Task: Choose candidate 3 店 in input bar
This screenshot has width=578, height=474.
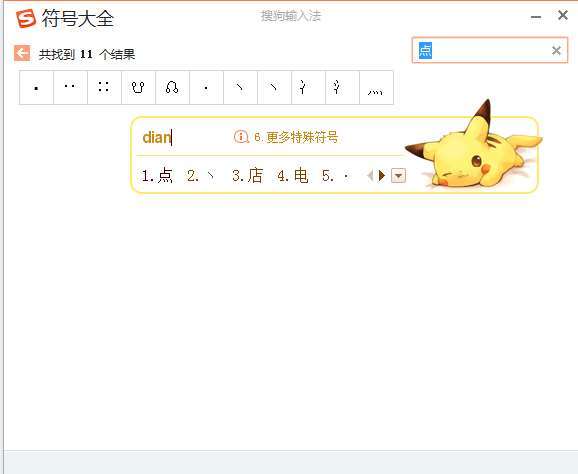Action: coord(248,176)
